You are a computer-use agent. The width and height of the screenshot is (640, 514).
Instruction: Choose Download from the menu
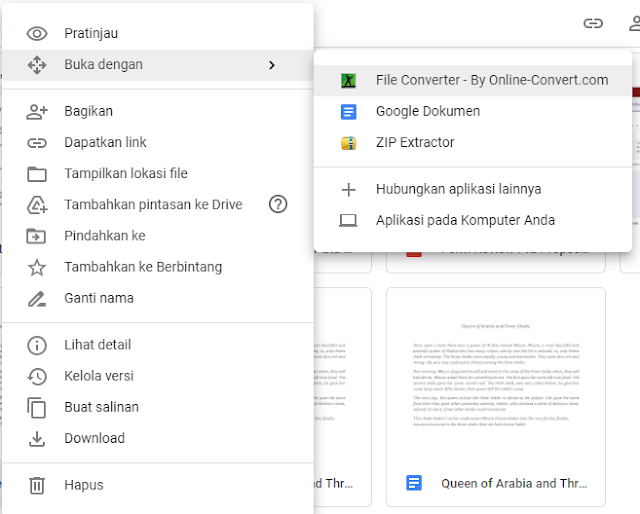(158, 438)
